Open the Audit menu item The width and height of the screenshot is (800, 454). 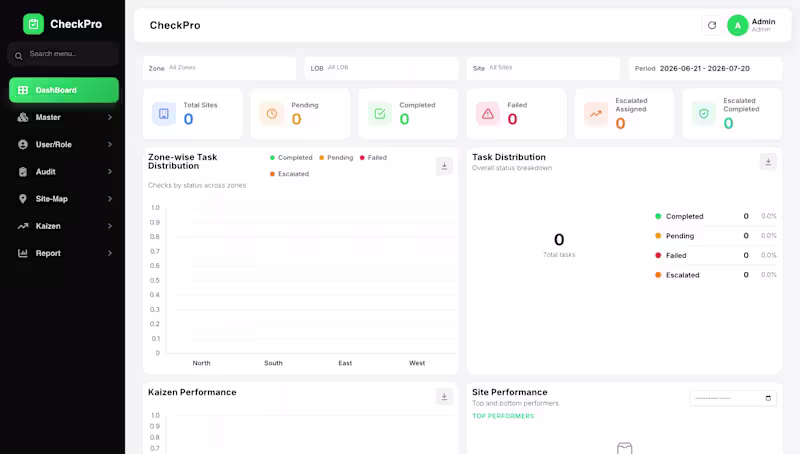click(x=64, y=172)
